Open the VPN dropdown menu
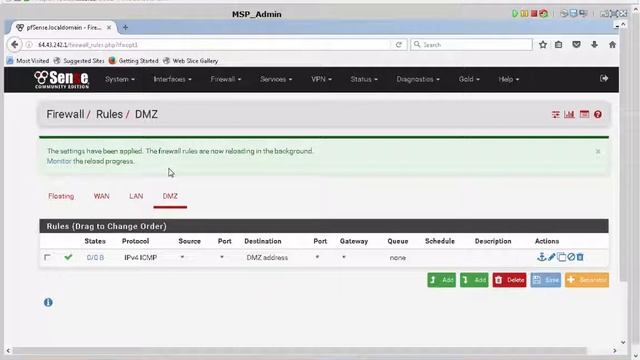Image resolution: width=640 pixels, height=360 pixels. 321,79
